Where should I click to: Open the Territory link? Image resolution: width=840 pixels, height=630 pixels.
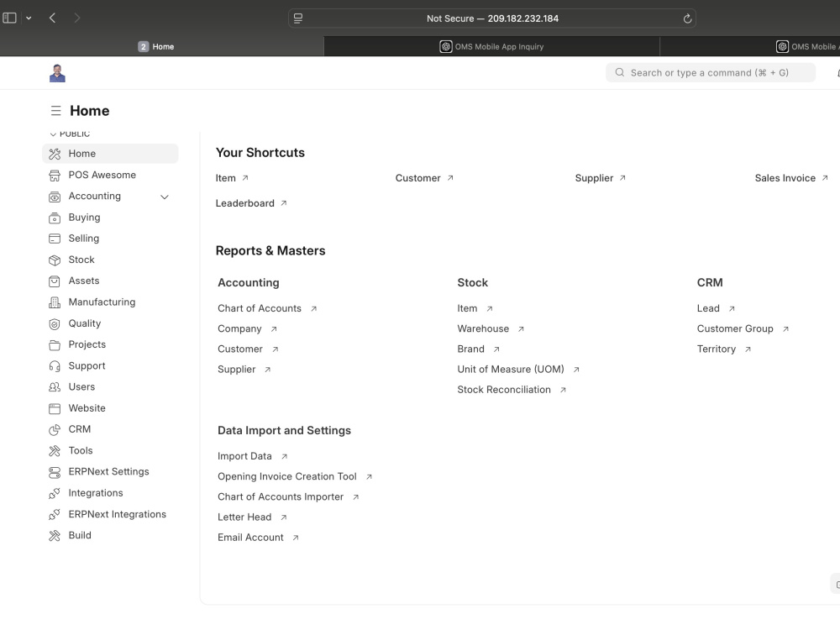click(x=724, y=349)
